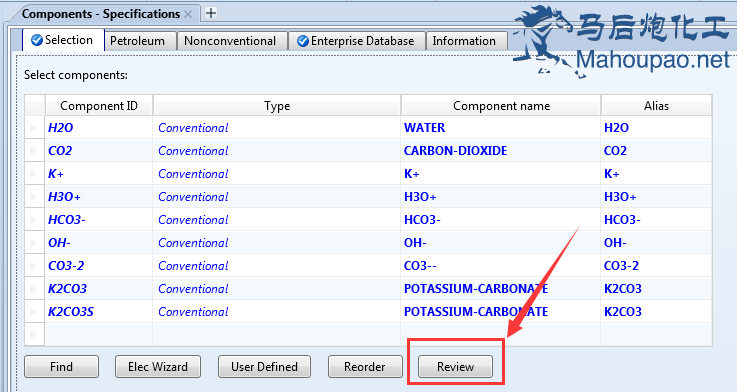Open Type dropdown for CO2 row
Screen dimensions: 737x392
point(277,150)
